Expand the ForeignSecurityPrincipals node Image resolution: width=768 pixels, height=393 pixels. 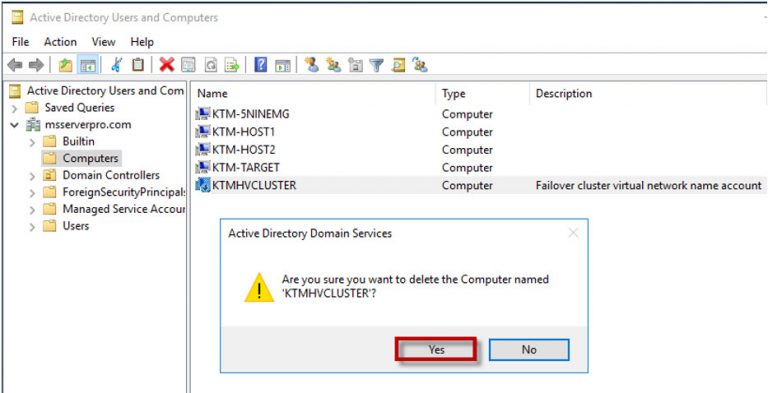tap(32, 193)
